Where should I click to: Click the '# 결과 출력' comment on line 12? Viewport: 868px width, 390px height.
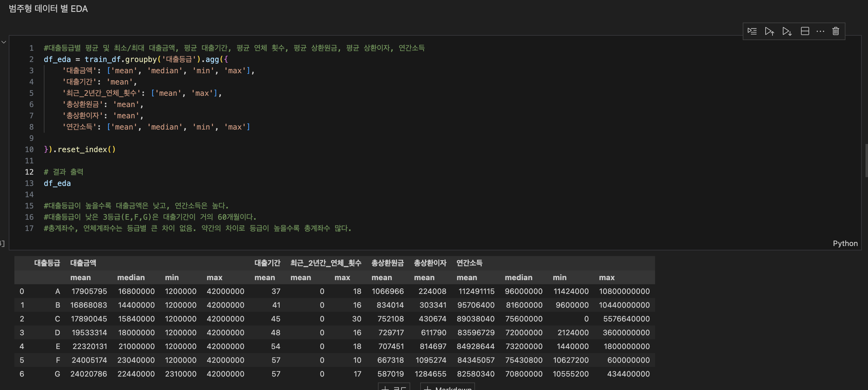tap(63, 172)
